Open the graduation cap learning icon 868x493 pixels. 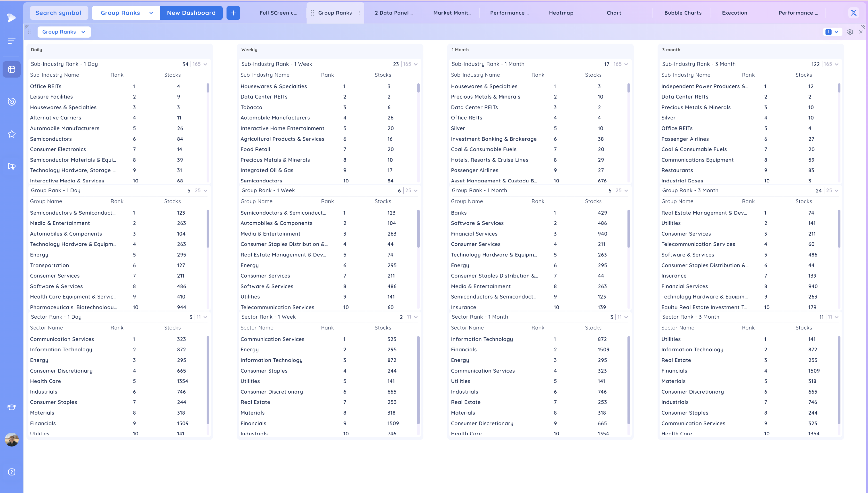12,407
